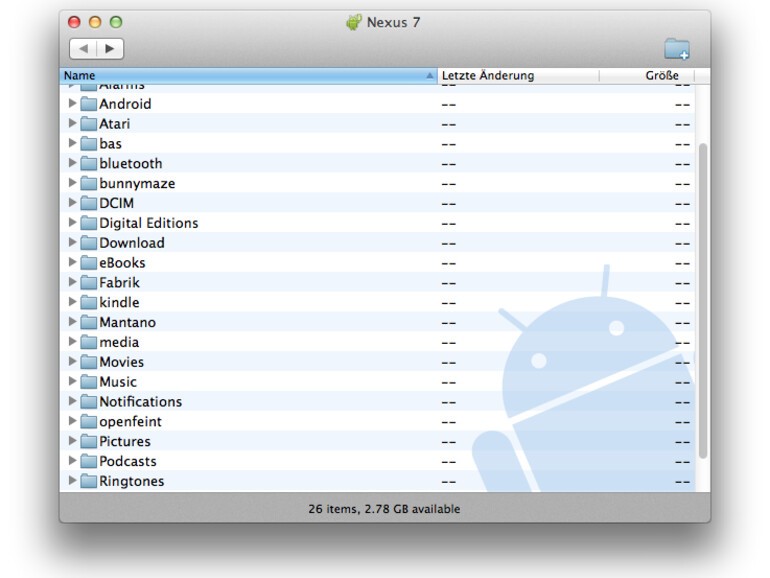Expand the Pictures folder disclosure triangle
This screenshot has height=578, width=770.
tap(72, 440)
